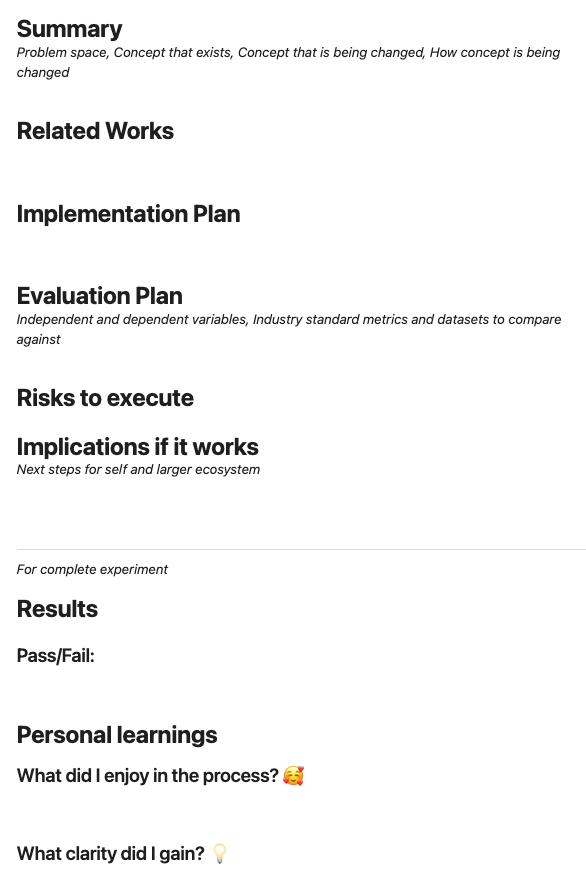586x894 pixels.
Task: Click the Personal learnings heading
Action: (x=117, y=734)
